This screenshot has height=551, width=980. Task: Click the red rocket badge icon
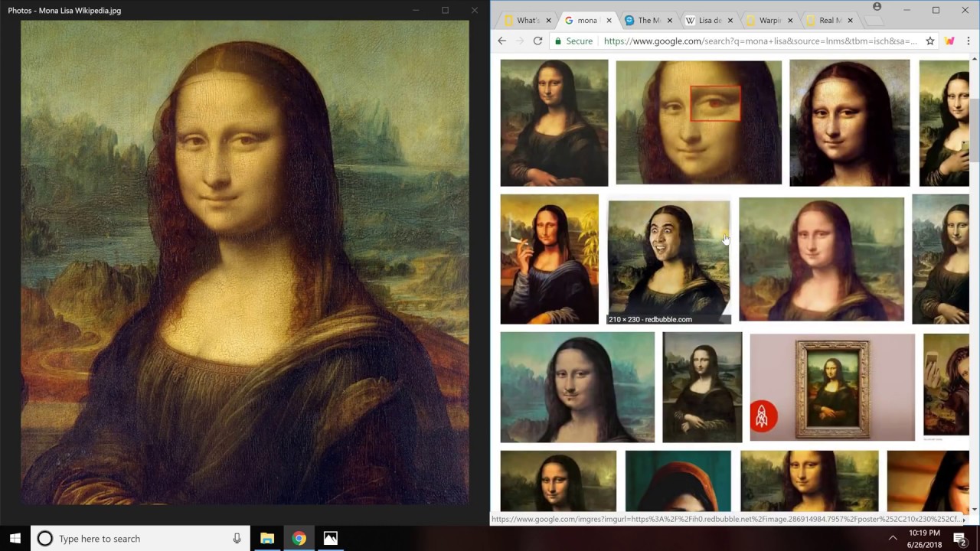[x=763, y=416]
